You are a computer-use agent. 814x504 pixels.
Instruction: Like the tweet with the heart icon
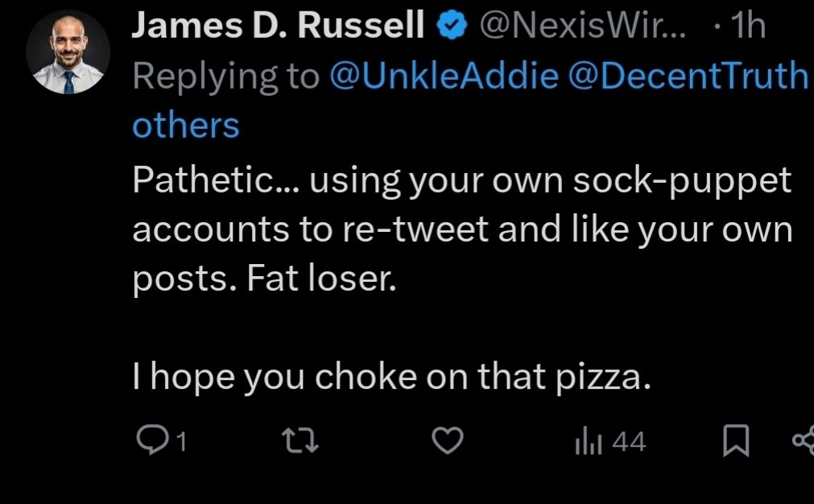pos(449,441)
